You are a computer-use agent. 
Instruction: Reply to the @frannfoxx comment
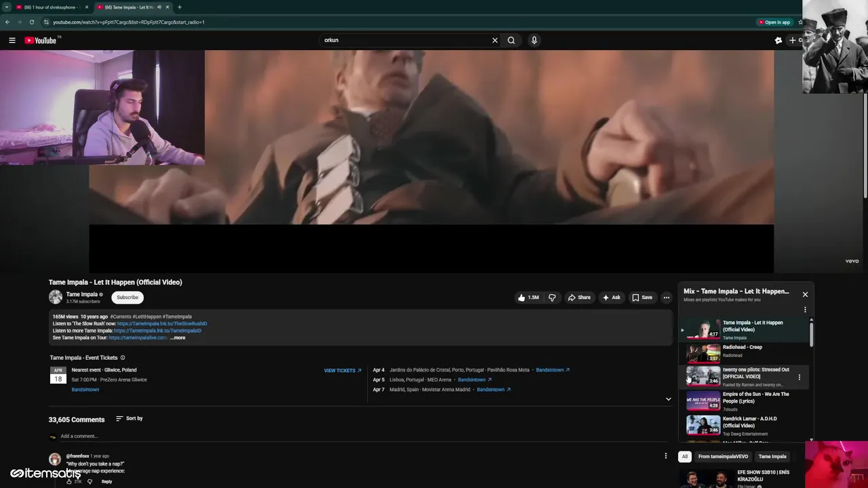pyautogui.click(x=106, y=482)
